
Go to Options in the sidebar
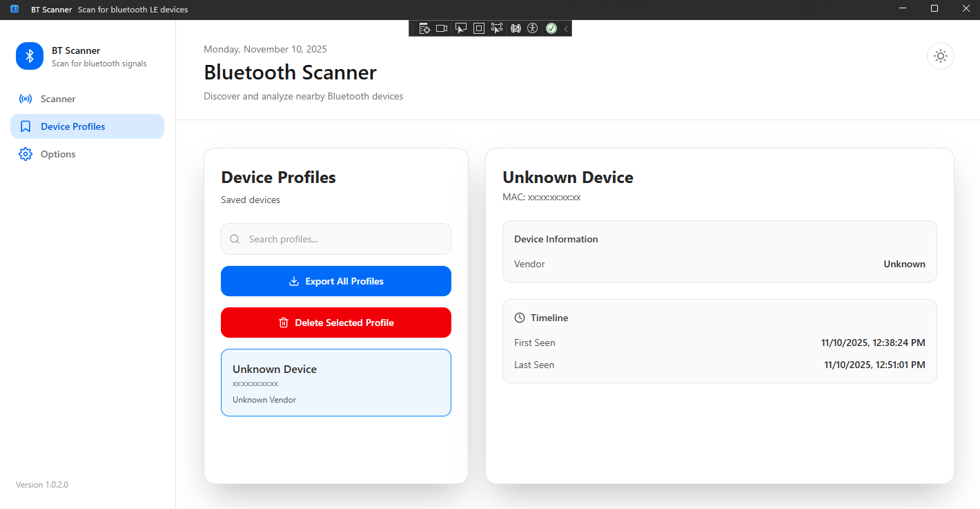(x=58, y=154)
